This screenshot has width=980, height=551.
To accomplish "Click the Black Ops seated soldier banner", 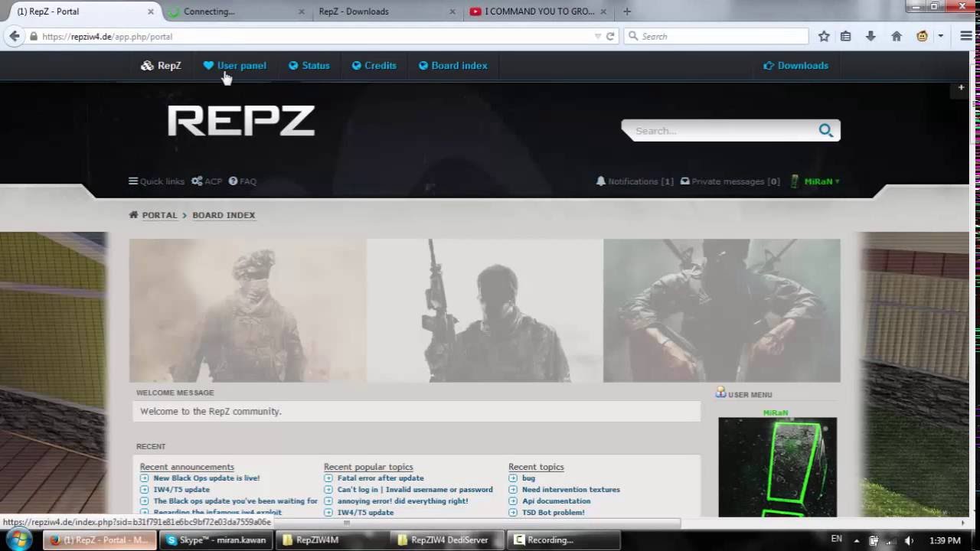I will coord(721,311).
